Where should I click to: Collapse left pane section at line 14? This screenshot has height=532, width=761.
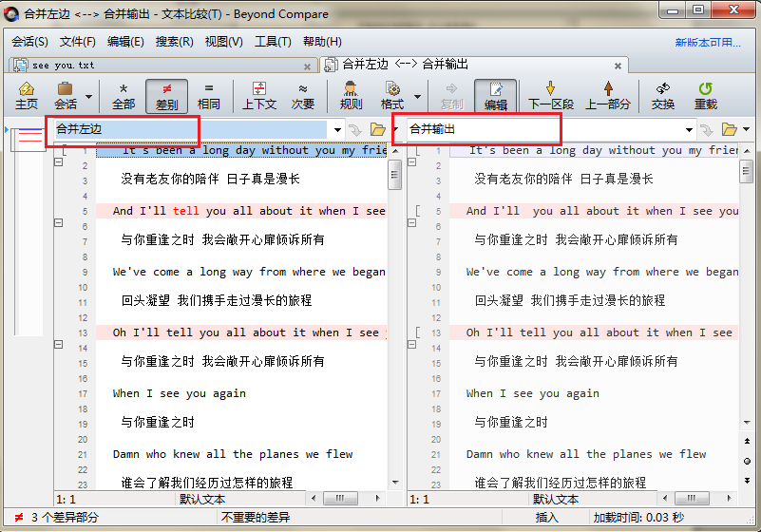click(58, 344)
